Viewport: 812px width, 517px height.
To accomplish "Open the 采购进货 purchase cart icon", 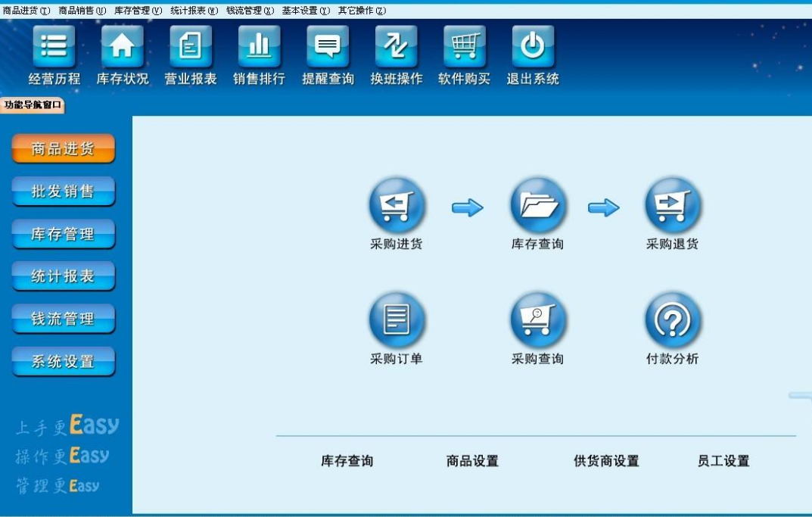I will click(x=397, y=206).
